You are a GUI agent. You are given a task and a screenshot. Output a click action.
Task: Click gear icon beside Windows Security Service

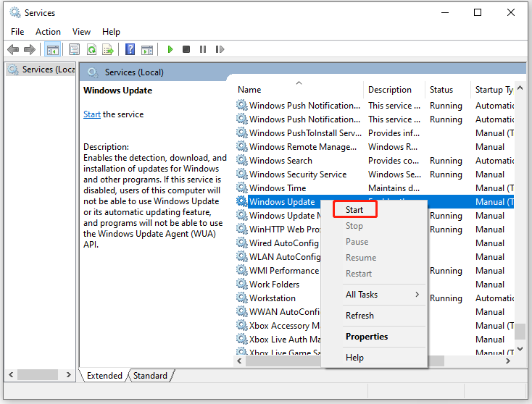[x=242, y=174]
